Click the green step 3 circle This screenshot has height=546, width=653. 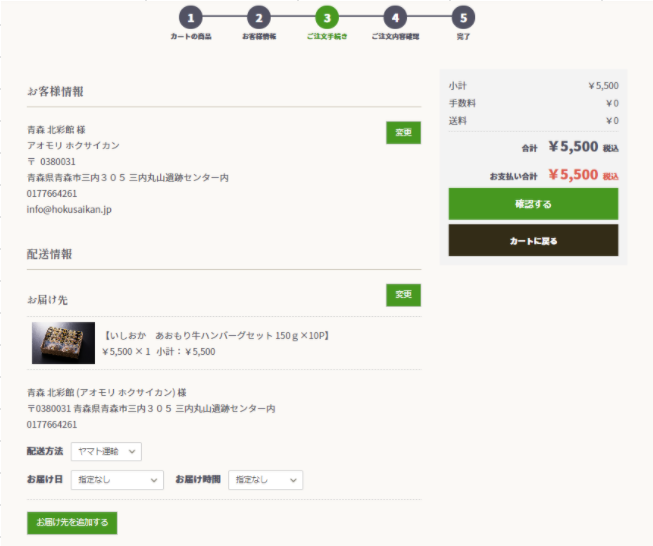pyautogui.click(x=327, y=18)
